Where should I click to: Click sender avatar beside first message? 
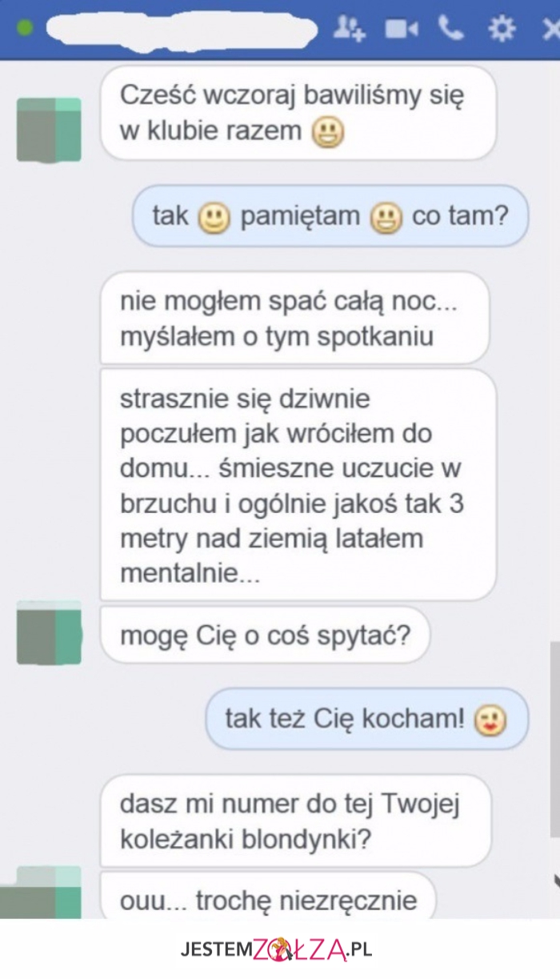(x=49, y=130)
